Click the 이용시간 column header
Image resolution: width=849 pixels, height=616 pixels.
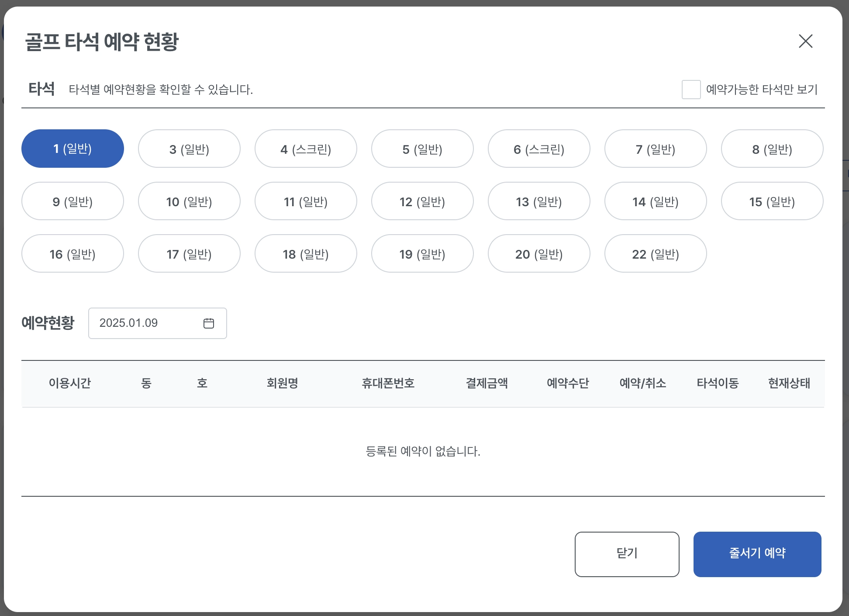click(x=70, y=383)
